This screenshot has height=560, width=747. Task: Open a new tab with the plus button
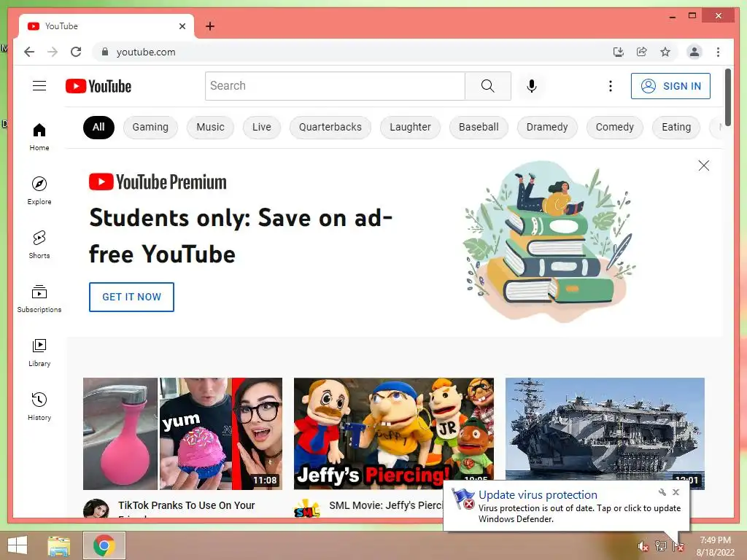210,26
